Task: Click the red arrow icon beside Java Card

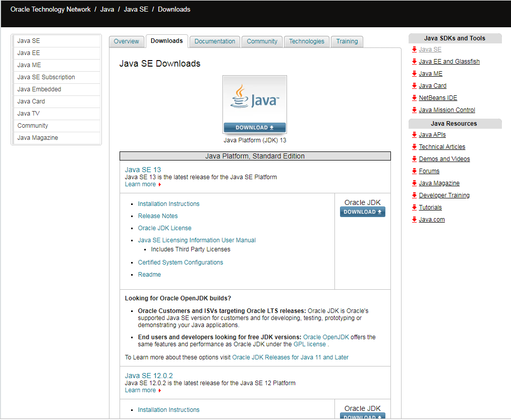Action: (414, 85)
